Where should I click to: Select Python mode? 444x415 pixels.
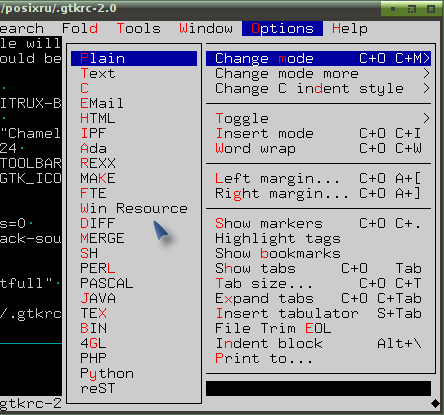coord(134,373)
